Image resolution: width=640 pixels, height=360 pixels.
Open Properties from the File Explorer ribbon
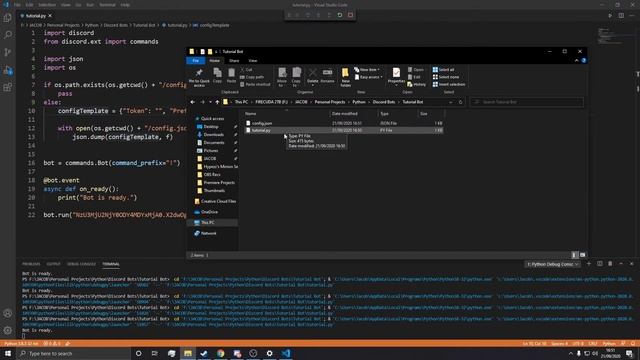(396, 76)
